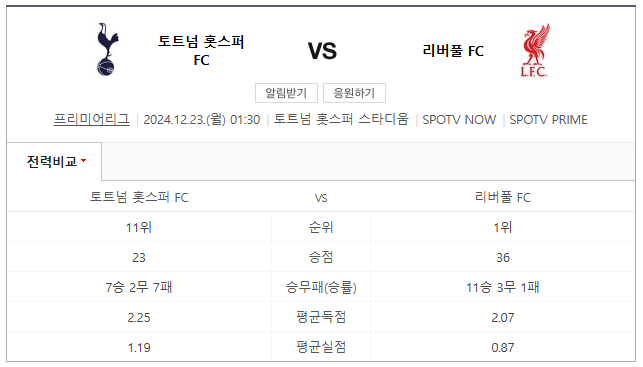Viewport: 643px width, 367px height.
Task: Click the 평균득점 row label
Action: (x=321, y=317)
